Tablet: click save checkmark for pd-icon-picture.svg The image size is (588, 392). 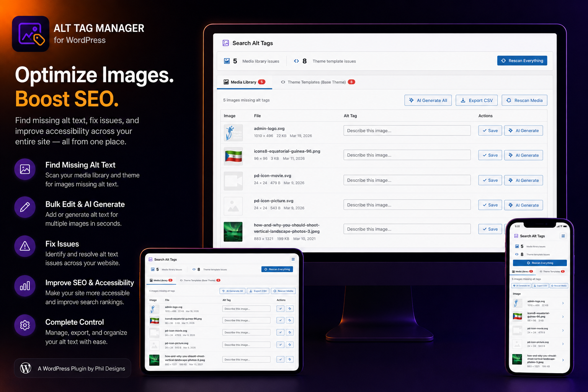click(281, 345)
